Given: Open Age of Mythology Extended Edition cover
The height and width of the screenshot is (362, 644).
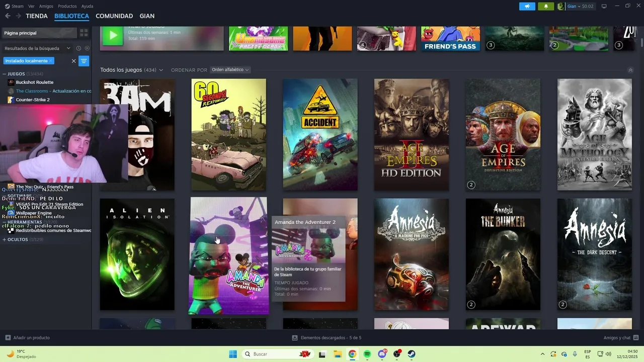Looking at the screenshot, I should pos(595,135).
